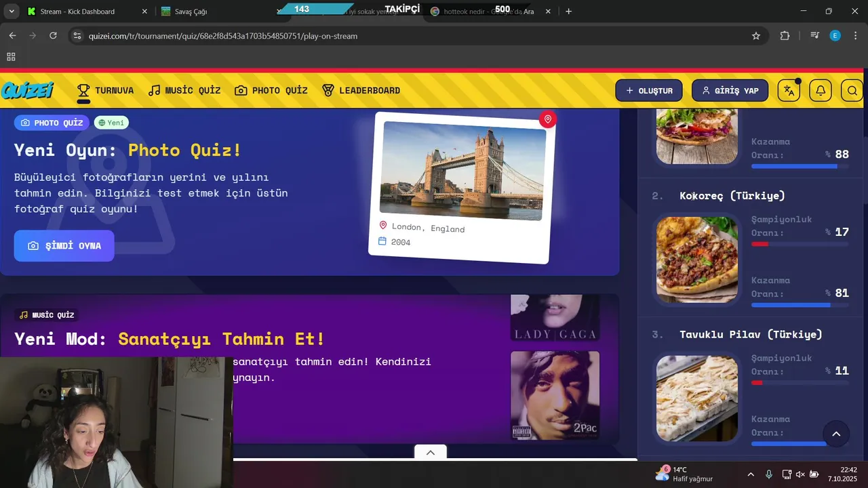Click the Oluştur button
The width and height of the screenshot is (868, 488).
click(x=649, y=90)
